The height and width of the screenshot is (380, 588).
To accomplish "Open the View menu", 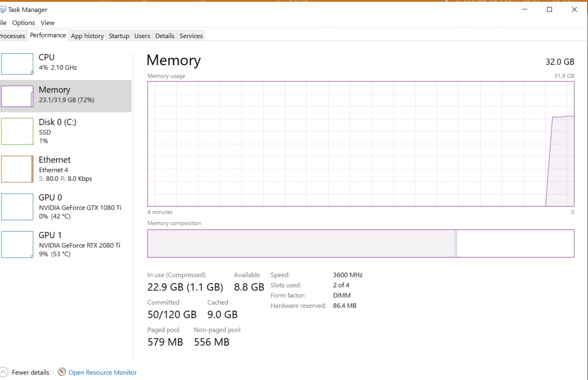I will point(47,22).
